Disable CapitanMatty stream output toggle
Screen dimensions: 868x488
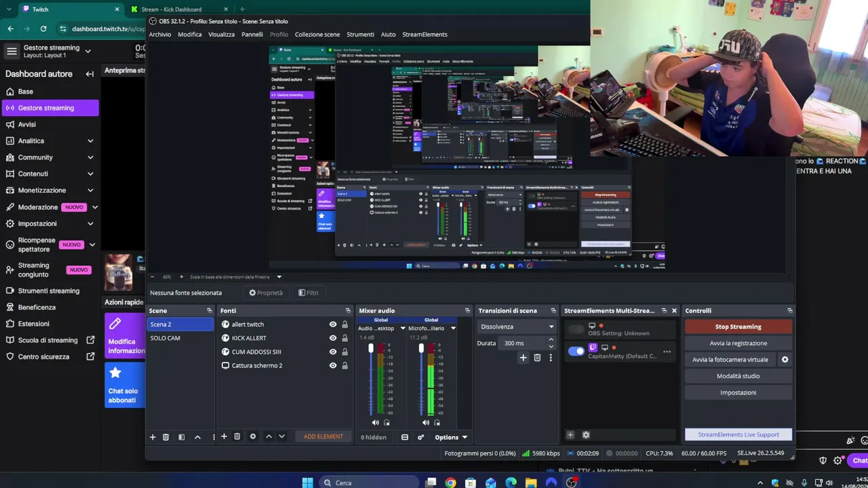(x=576, y=351)
